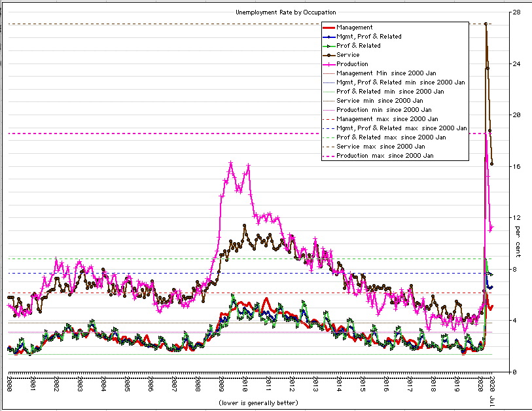Screen dimensions: 532x411
Task: Click the green Prof & Related solid legend marker
Action: (329, 46)
